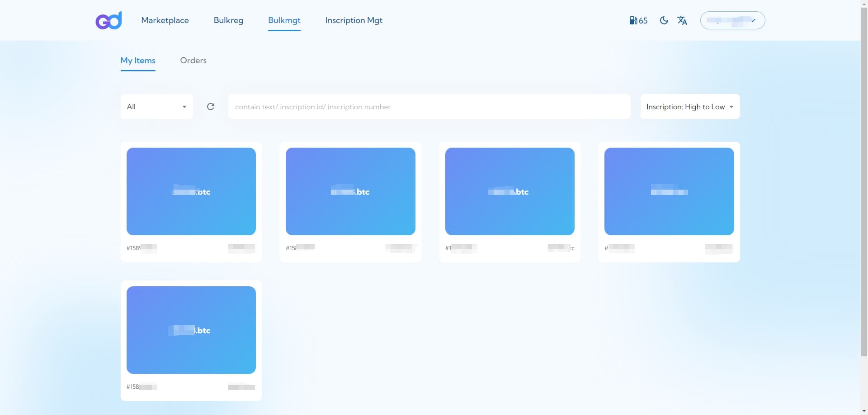Click the page vertical scrollbar
This screenshot has height=415, width=868.
[864, 181]
